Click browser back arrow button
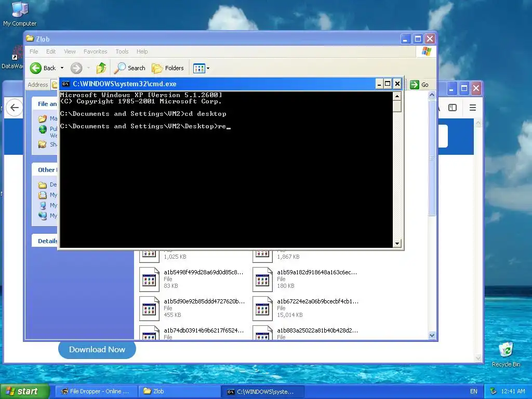Image resolution: width=532 pixels, height=399 pixels. tap(14, 108)
